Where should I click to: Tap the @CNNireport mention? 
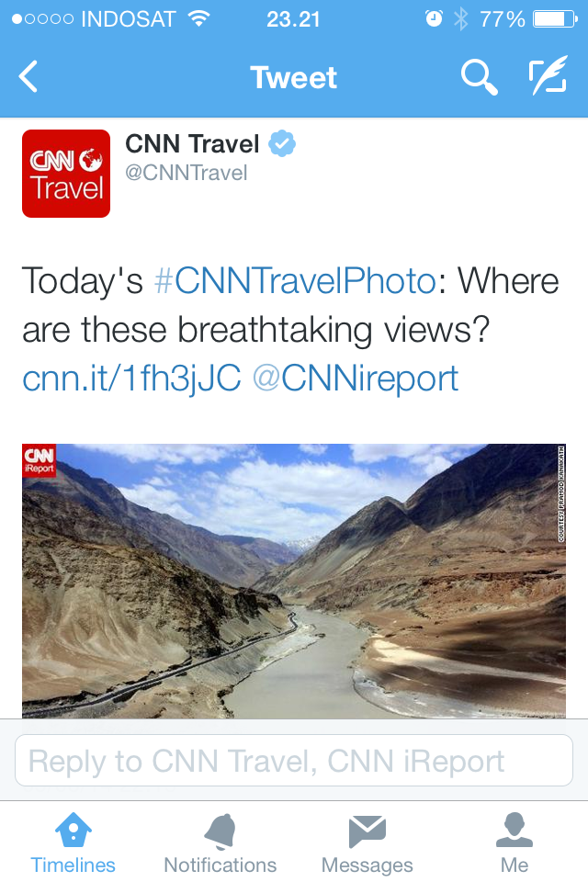pyautogui.click(x=356, y=378)
